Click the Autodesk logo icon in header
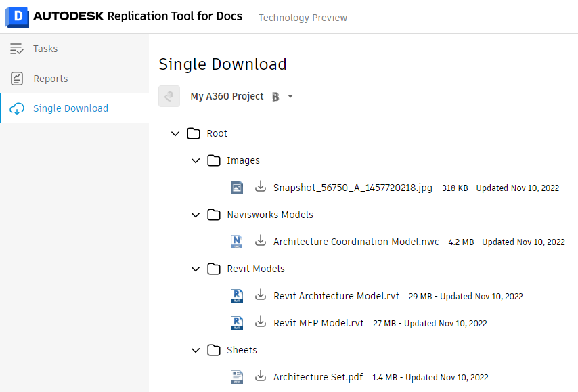The image size is (578, 392). pyautogui.click(x=16, y=16)
